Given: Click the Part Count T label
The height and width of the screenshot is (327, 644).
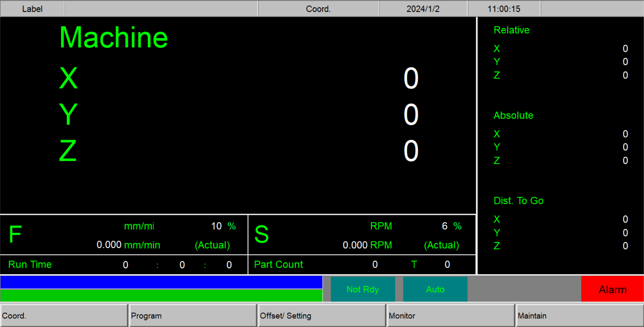Looking at the screenshot, I should (414, 265).
